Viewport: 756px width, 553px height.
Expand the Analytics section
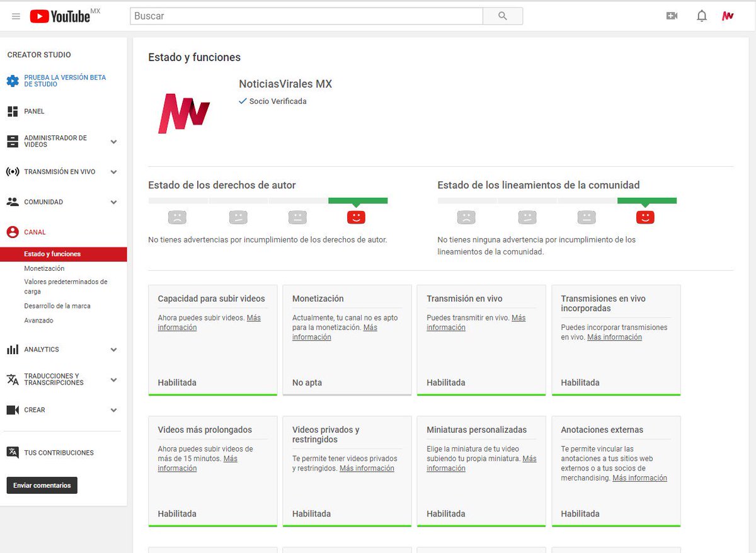tap(113, 350)
